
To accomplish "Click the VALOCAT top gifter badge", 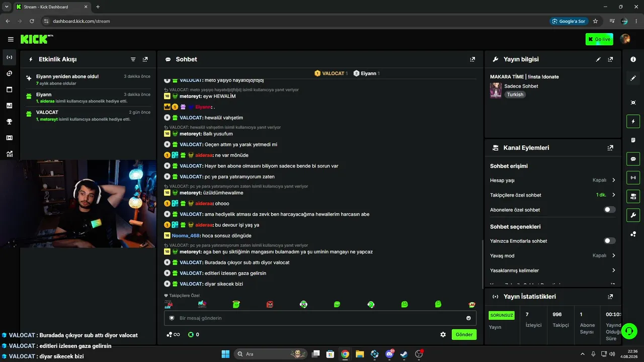I will point(331,73).
